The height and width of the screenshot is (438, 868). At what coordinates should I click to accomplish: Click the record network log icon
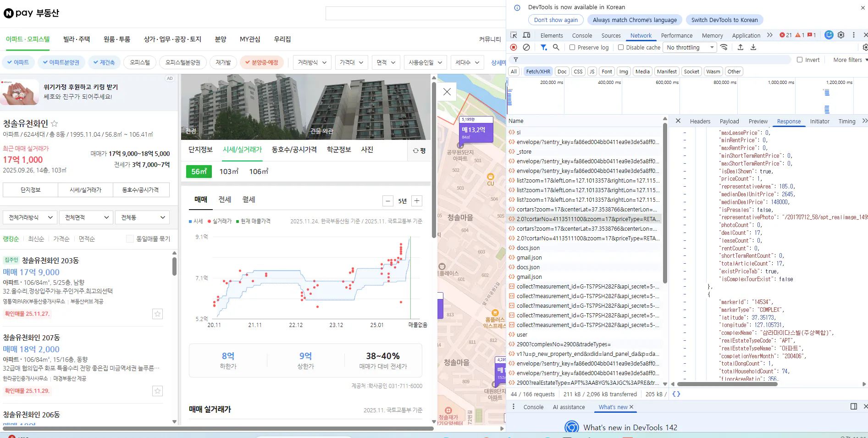(x=514, y=47)
